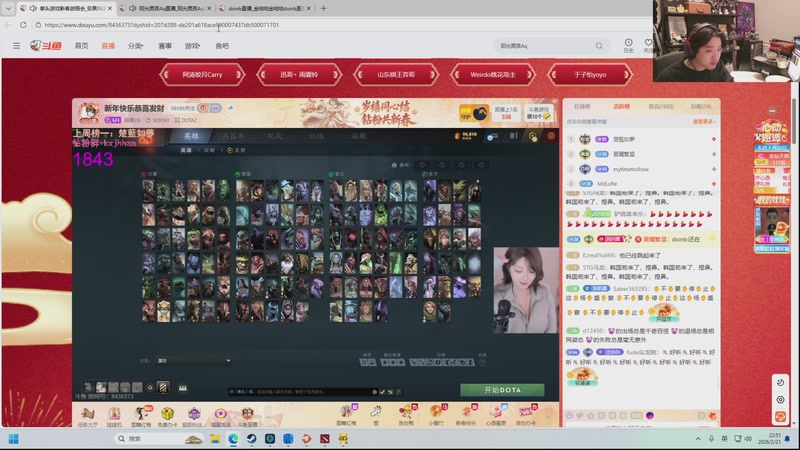The image size is (800, 450).
Task: Toggle the complexity stars filter in the hero grid
Action: 393,362
